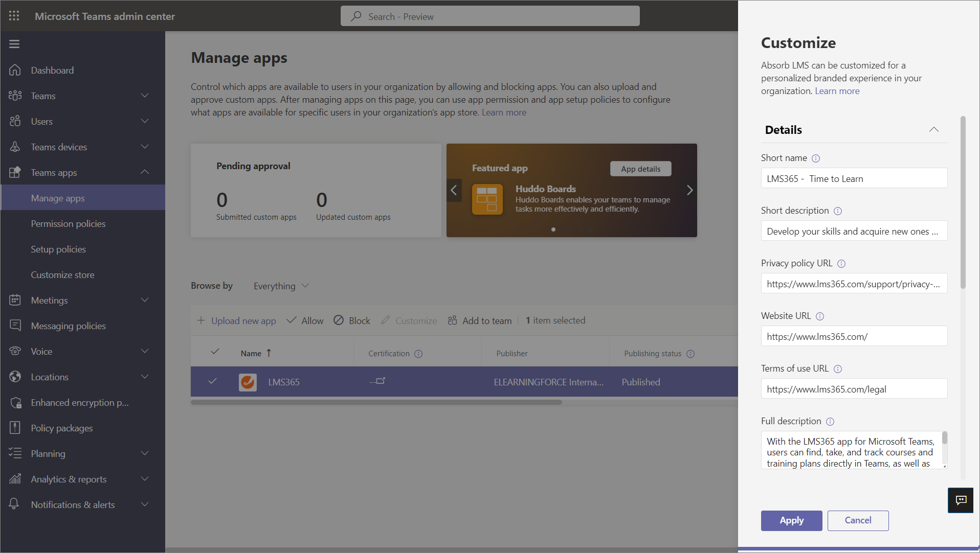Click the Cancel button
Viewport: 980px width, 553px height.
(858, 520)
